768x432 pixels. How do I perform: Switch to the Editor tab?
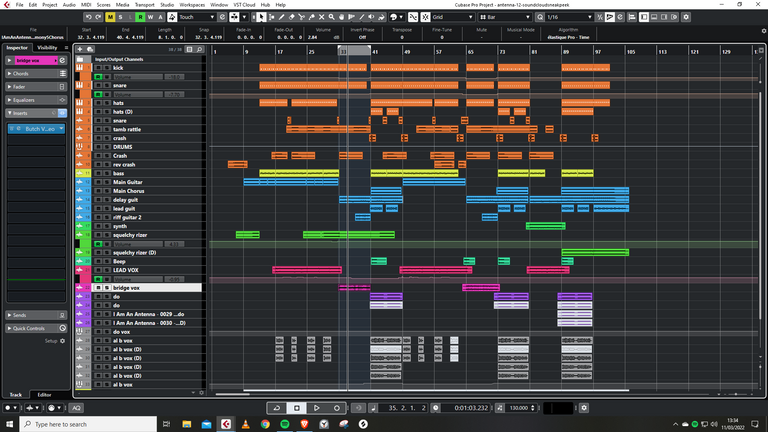(x=44, y=394)
